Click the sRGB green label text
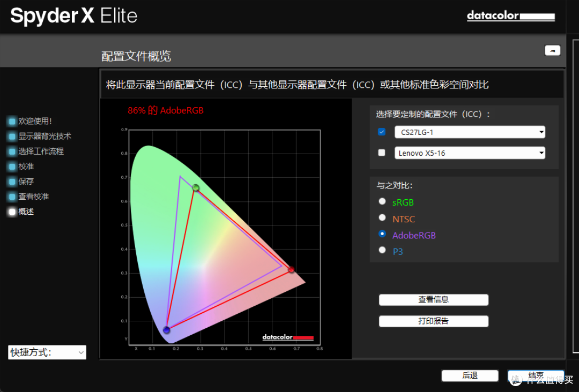Viewport: 579px width, 392px height. pyautogui.click(x=403, y=202)
